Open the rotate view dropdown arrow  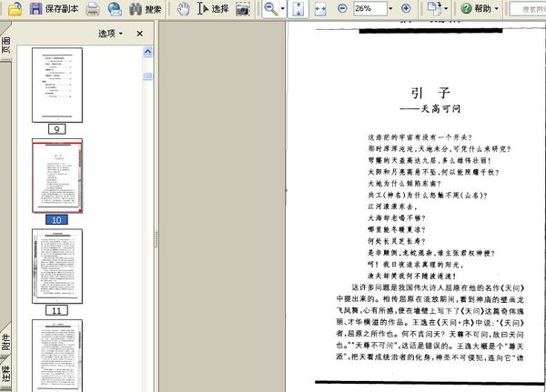[x=446, y=9]
